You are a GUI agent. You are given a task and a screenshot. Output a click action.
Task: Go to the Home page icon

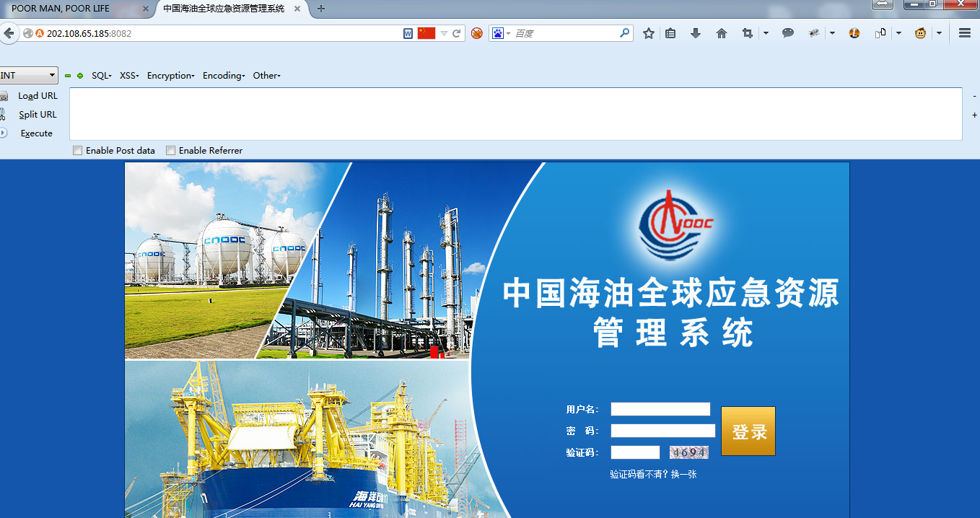click(722, 33)
